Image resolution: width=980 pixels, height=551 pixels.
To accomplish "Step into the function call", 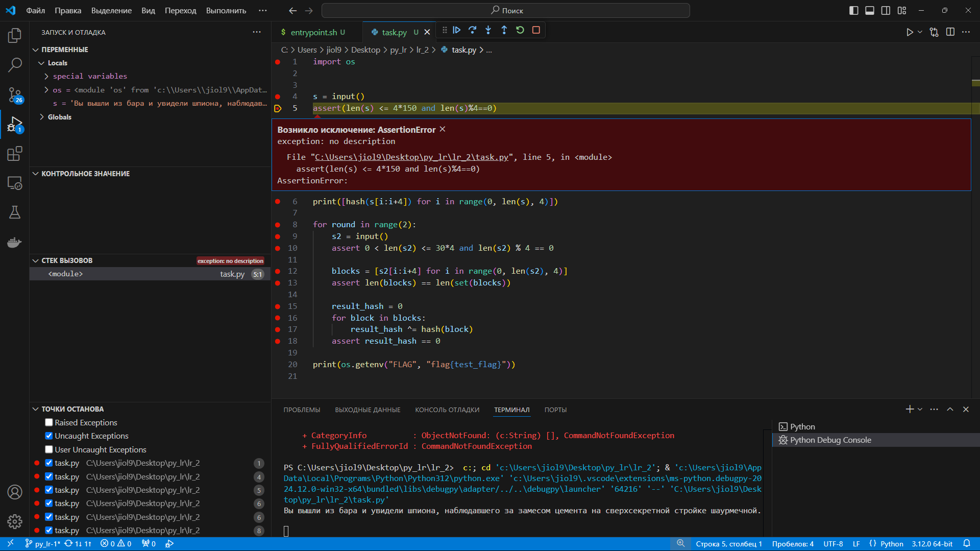I will [x=488, y=30].
